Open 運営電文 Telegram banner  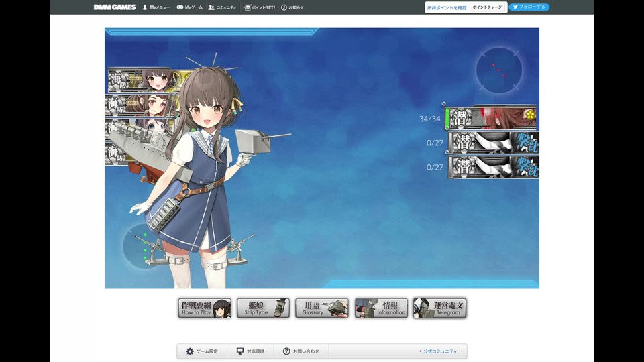pos(440,308)
